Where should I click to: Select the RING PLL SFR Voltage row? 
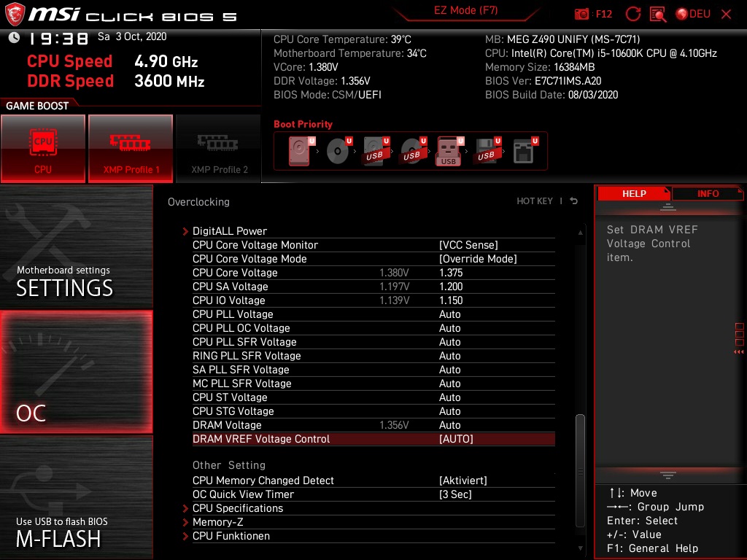[373, 356]
